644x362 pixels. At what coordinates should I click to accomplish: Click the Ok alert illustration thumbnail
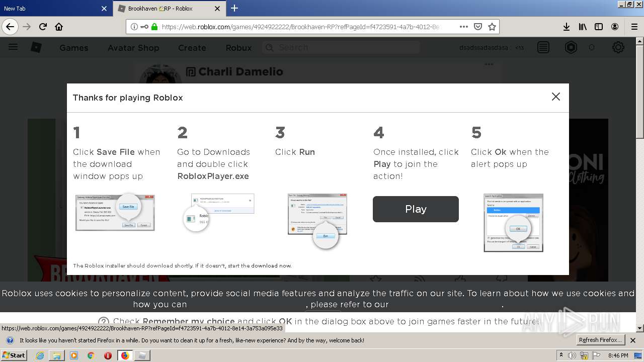513,223
